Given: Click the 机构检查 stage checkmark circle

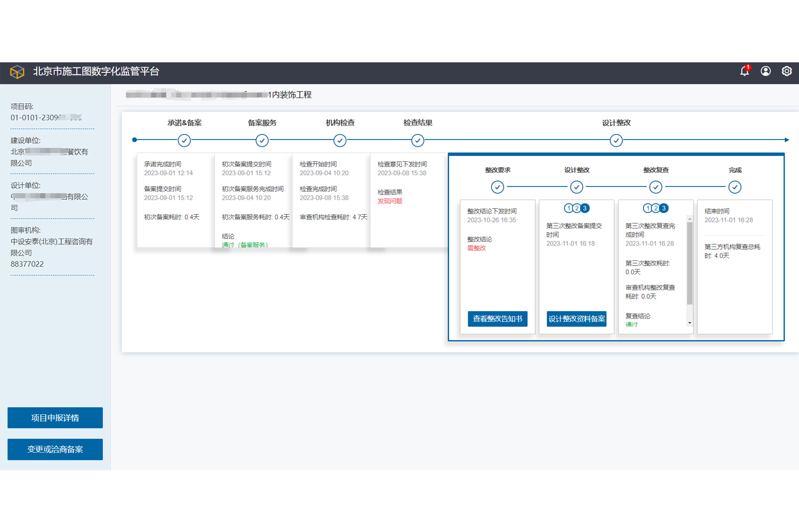Looking at the screenshot, I should coord(340,141).
